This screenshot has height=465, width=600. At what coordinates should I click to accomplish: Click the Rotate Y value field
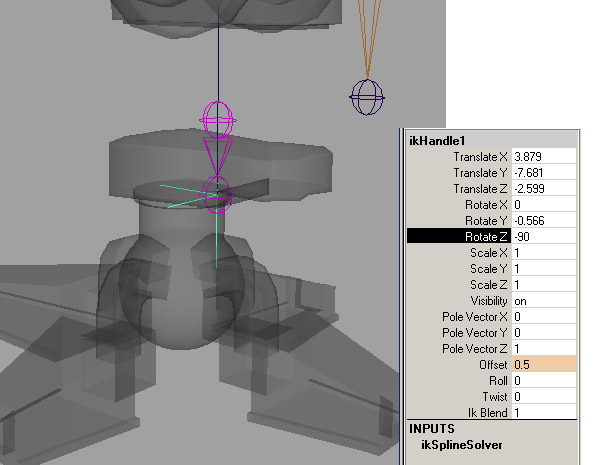point(544,221)
